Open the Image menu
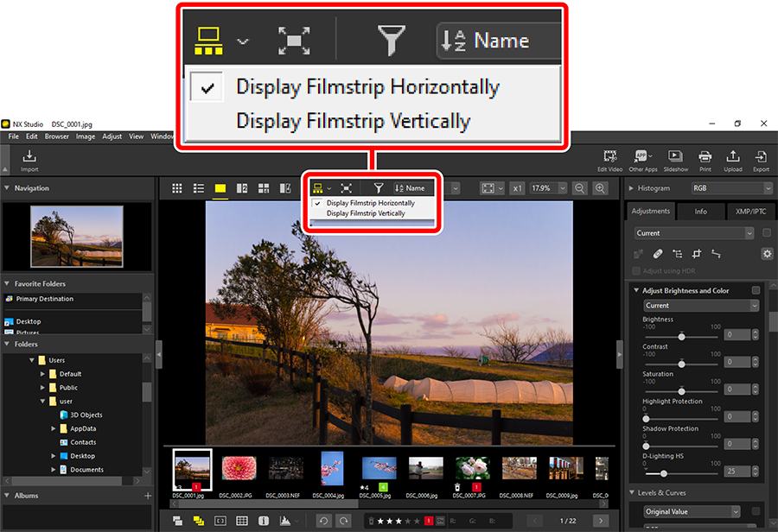778x532 pixels. (86, 136)
